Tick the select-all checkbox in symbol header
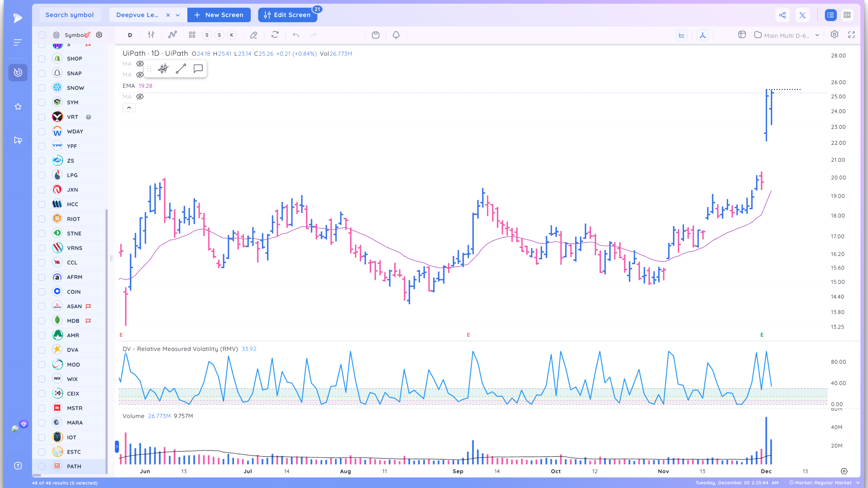The image size is (868, 488). (42, 35)
